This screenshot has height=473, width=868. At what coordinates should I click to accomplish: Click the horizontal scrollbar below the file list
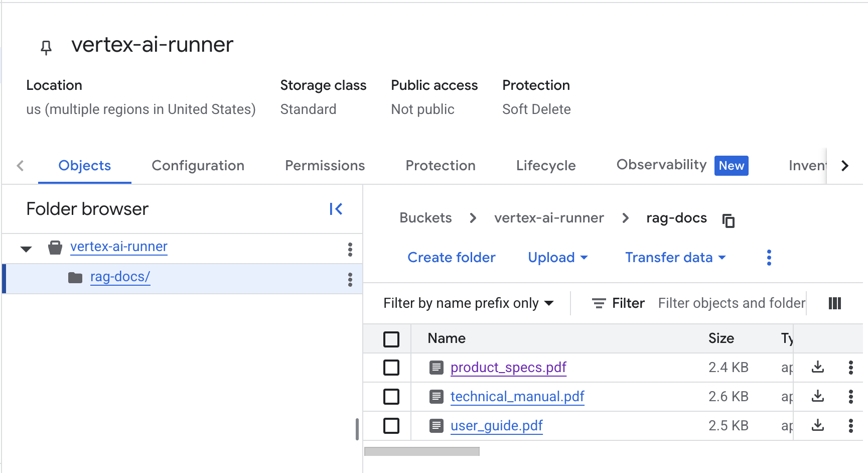coord(422,451)
